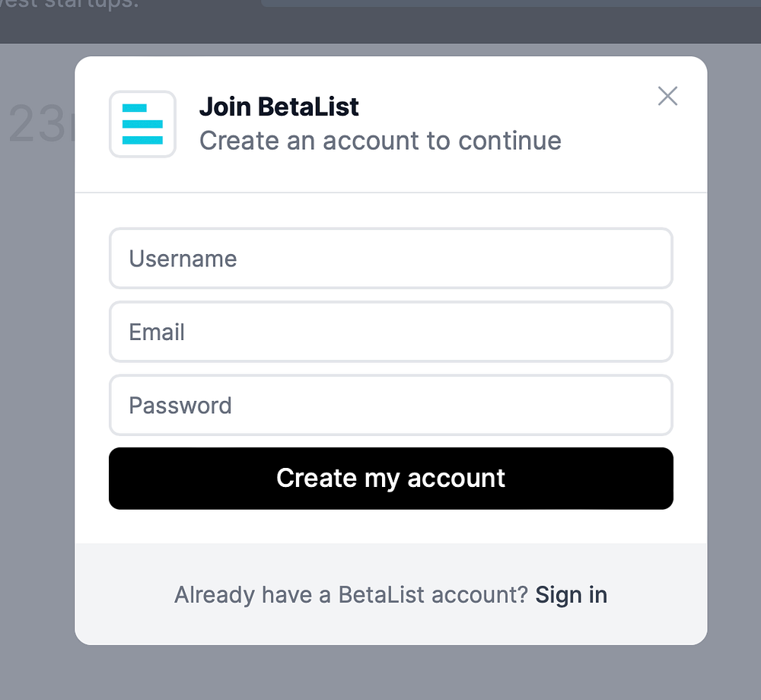The image size is (761, 700).
Task: Click the divider line under the dialog header
Action: click(390, 192)
